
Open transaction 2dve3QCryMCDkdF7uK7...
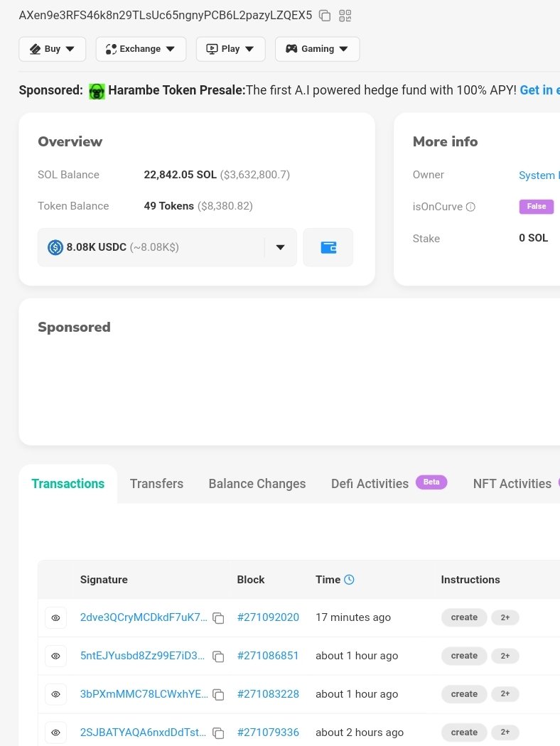click(x=144, y=617)
